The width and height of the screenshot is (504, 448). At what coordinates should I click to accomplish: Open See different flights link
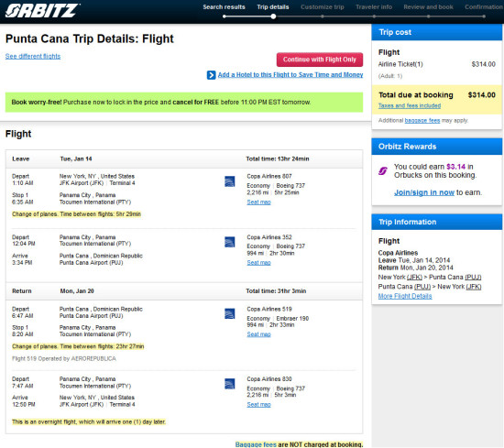(x=33, y=56)
